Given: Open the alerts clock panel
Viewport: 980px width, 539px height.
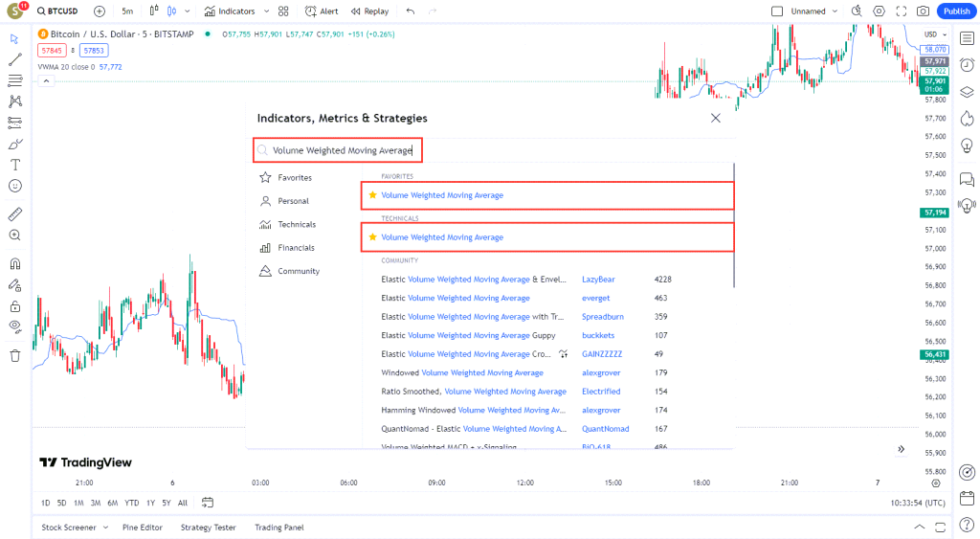Looking at the screenshot, I should coord(967,65).
